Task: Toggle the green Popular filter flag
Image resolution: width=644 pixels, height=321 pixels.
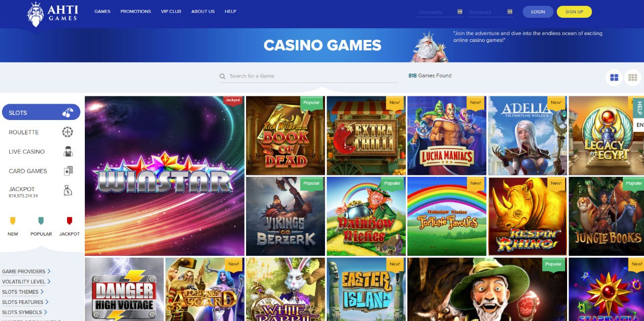Action: coord(41,221)
